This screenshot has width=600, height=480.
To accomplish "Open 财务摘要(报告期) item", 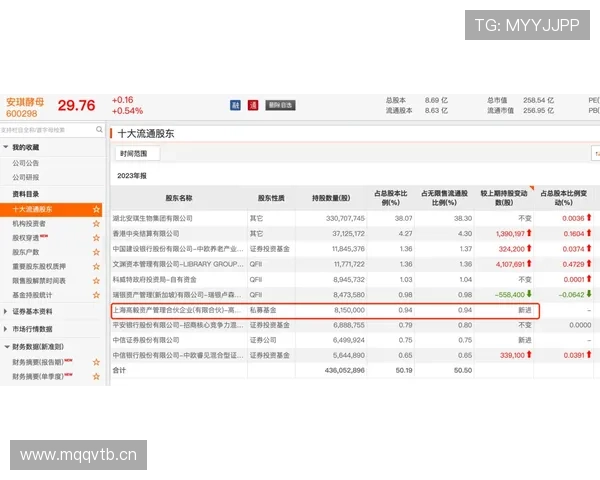I will (38, 362).
